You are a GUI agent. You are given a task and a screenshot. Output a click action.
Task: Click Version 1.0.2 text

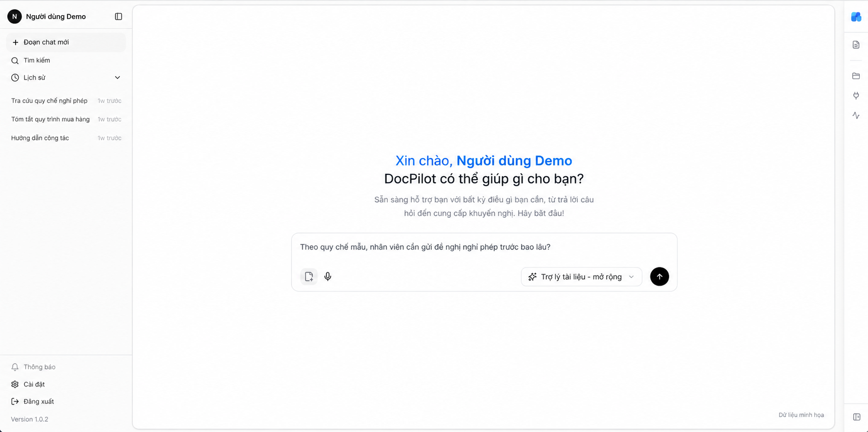[x=29, y=419]
